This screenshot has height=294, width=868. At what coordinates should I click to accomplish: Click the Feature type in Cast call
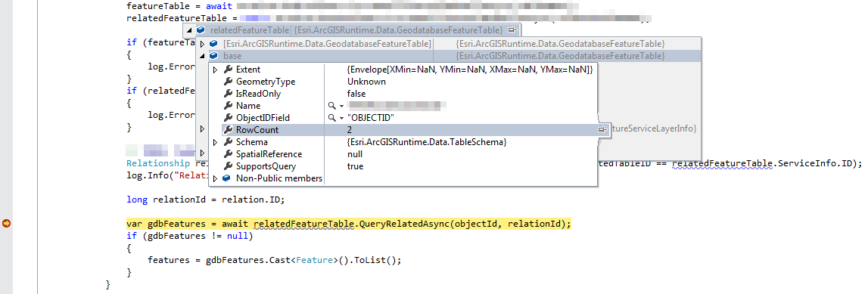[x=314, y=260]
